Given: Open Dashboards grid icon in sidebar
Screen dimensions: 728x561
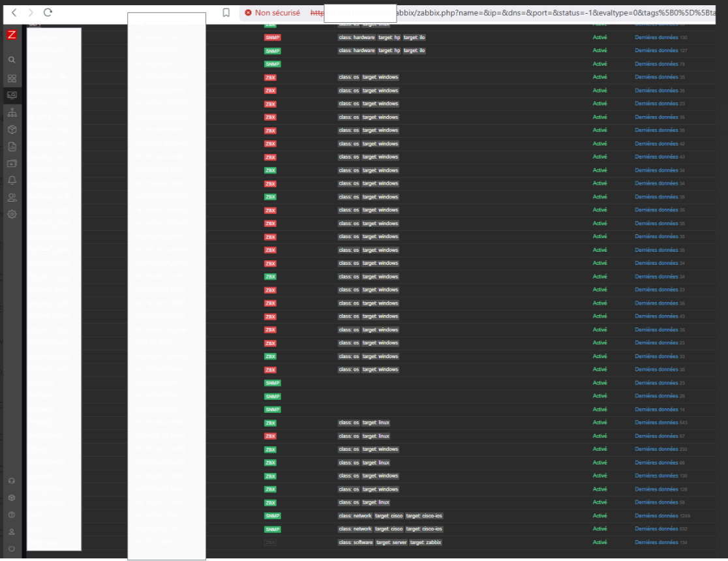Looking at the screenshot, I should click(12, 78).
